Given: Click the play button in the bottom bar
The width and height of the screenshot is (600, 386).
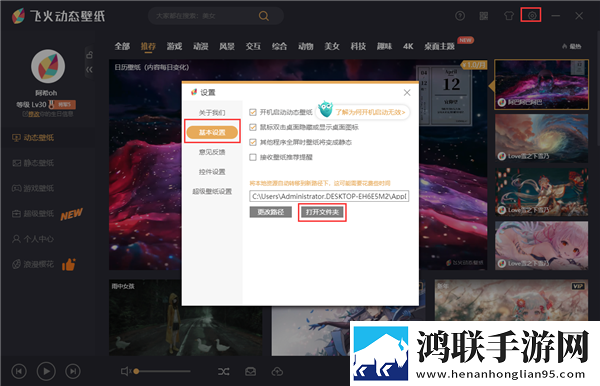Looking at the screenshot, I should 46,371.
